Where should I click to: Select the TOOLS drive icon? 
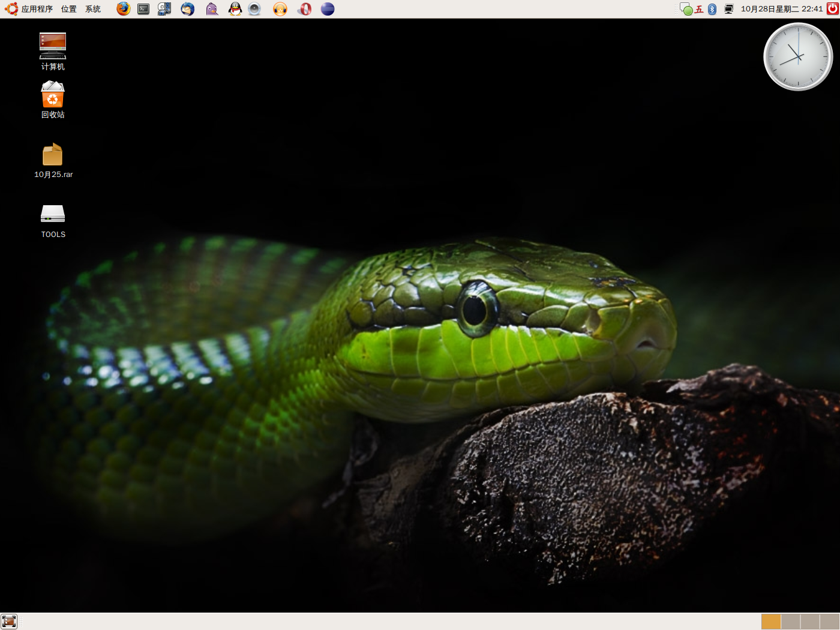53,221
